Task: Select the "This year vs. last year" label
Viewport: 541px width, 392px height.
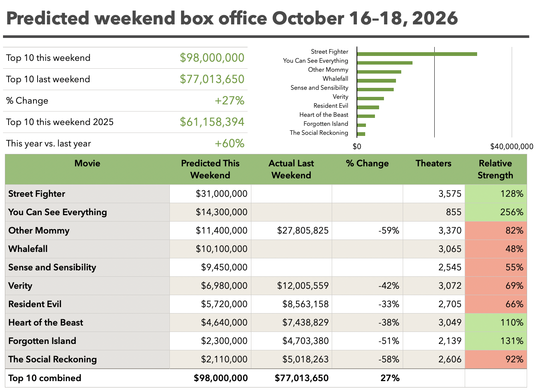Action: (x=48, y=143)
